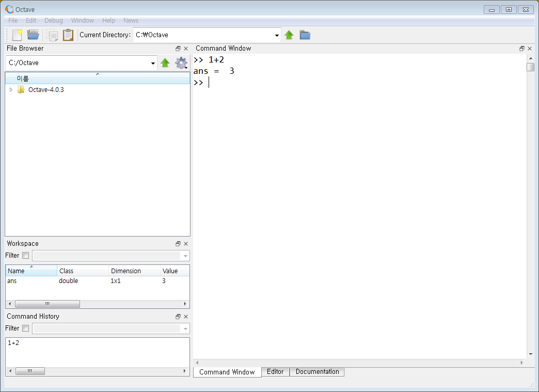Click the New Script toolbar icon
Screen dimensions: 539x392
[17, 35]
